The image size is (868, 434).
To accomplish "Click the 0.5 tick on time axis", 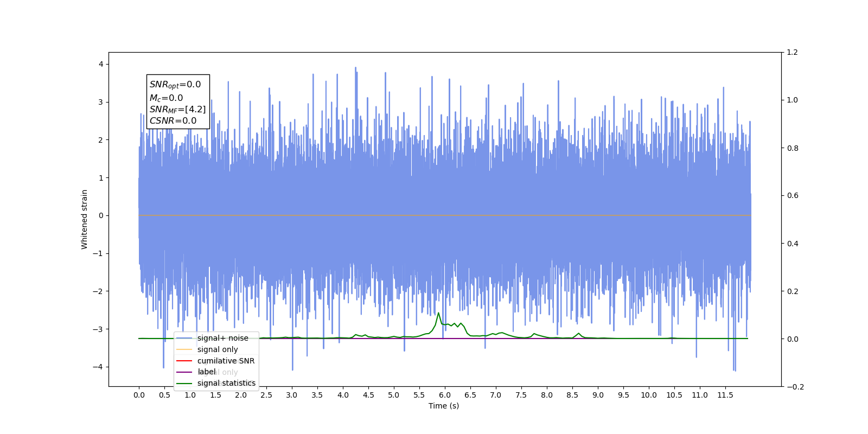I will tap(164, 395).
